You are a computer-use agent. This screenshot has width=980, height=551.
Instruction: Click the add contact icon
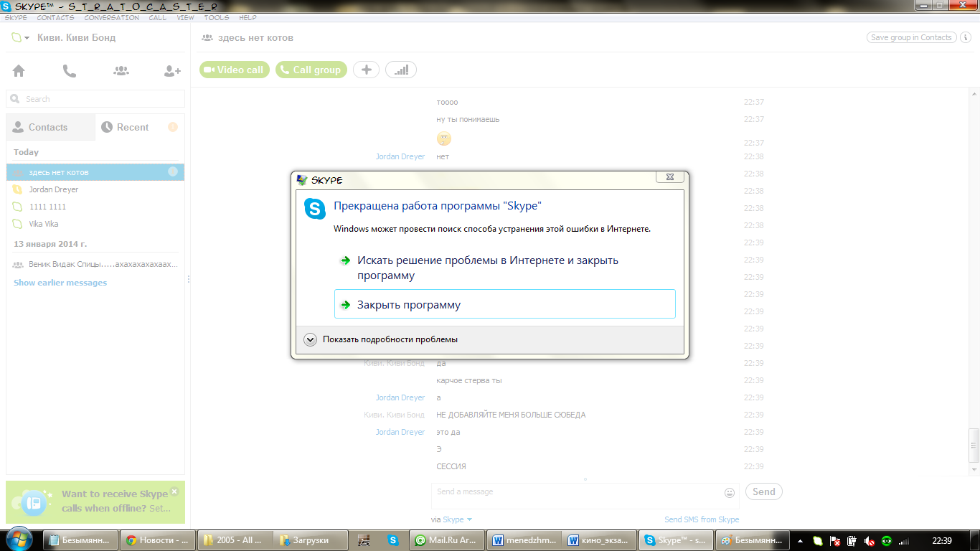click(172, 70)
